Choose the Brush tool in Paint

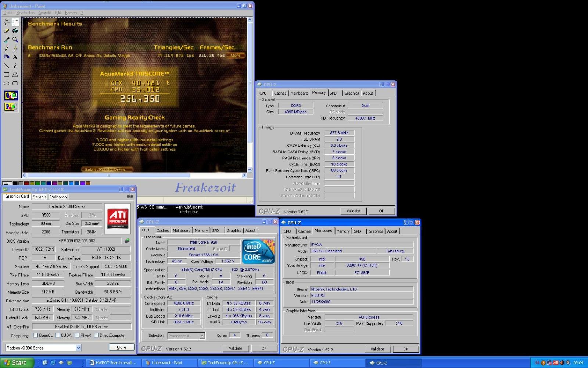(x=15, y=48)
